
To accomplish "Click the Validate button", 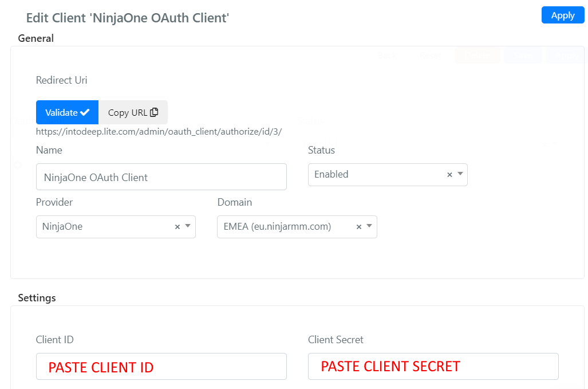I will (x=67, y=112).
